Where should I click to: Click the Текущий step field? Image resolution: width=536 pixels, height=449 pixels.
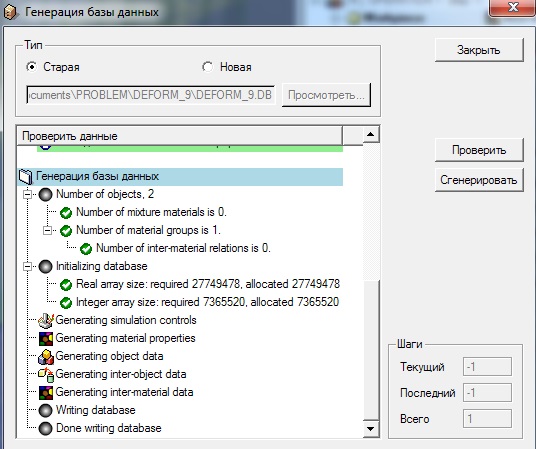click(487, 367)
